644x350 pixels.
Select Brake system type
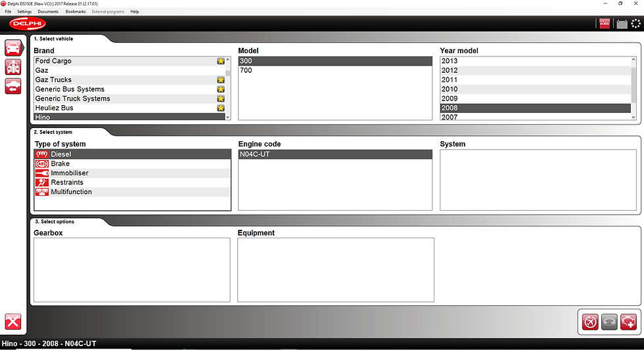click(133, 164)
